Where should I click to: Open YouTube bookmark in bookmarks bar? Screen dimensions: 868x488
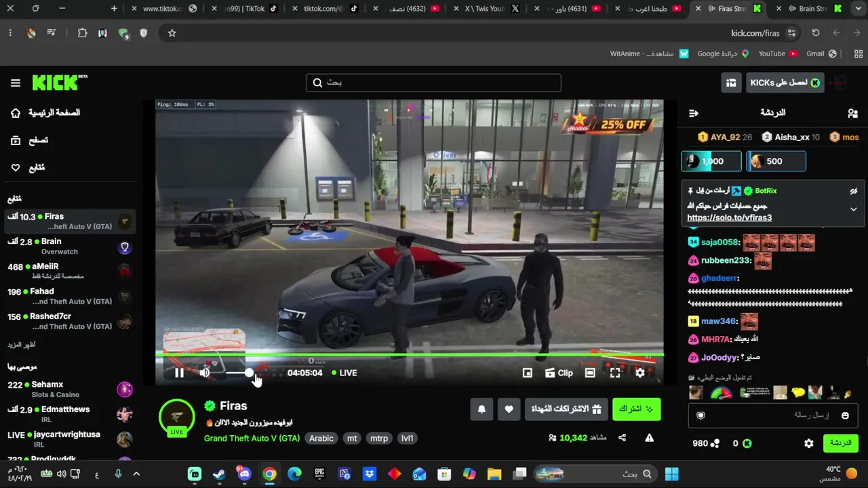[x=778, y=54]
